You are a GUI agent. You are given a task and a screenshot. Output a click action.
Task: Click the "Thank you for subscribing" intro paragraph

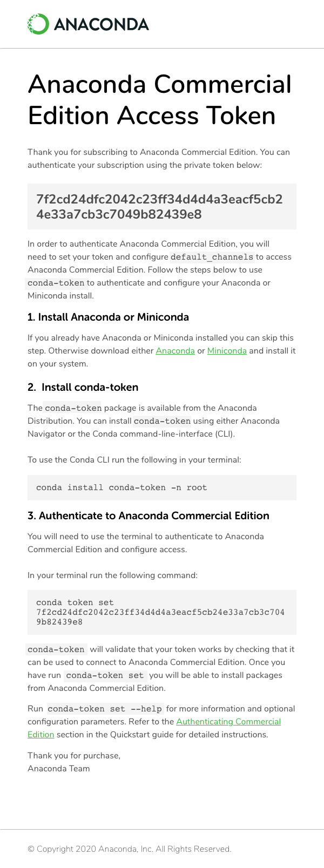tap(159, 159)
